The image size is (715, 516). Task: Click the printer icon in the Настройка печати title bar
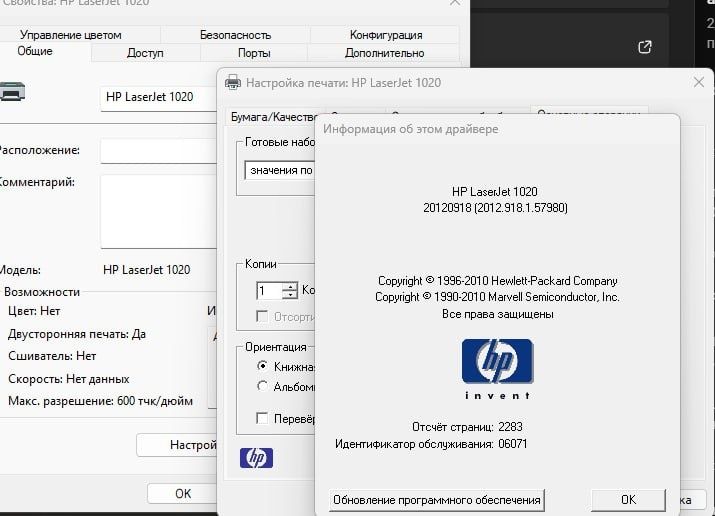[x=233, y=82]
